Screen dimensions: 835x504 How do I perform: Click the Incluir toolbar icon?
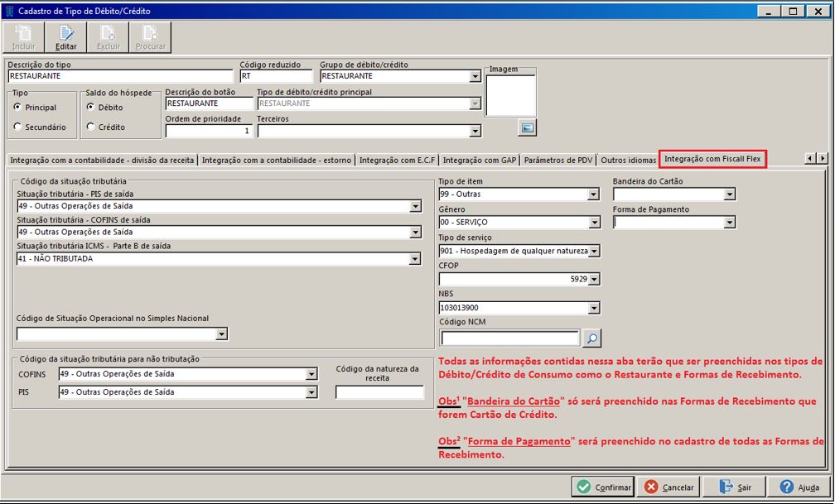pos(23,37)
